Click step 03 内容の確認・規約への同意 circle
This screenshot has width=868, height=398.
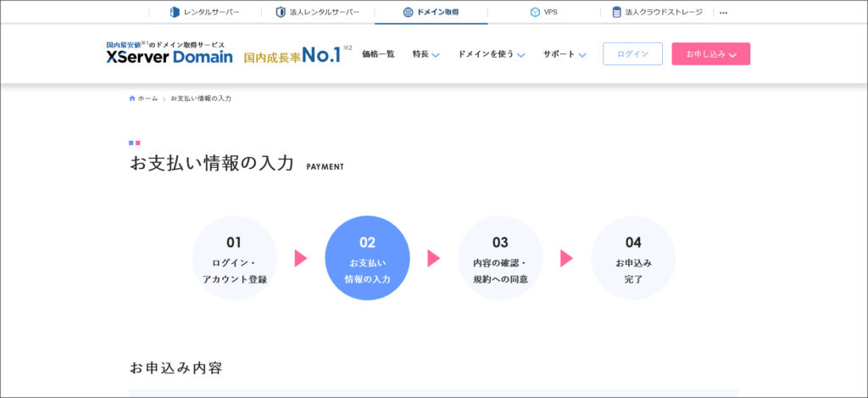[500, 258]
